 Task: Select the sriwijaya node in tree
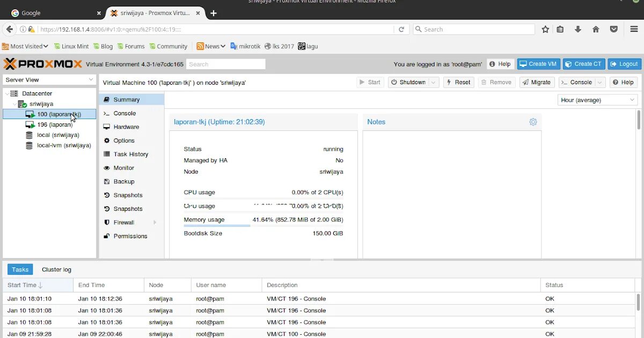[41, 104]
